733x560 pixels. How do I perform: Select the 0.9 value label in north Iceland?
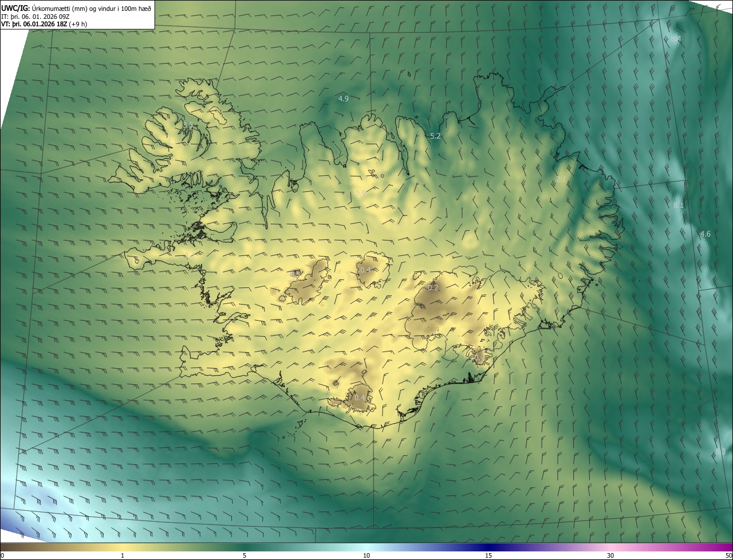pyautogui.click(x=360, y=194)
